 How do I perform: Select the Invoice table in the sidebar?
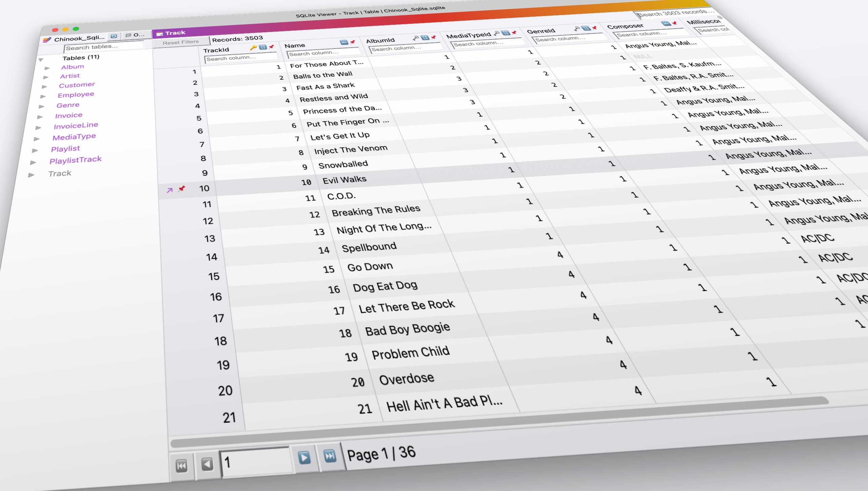(x=69, y=115)
